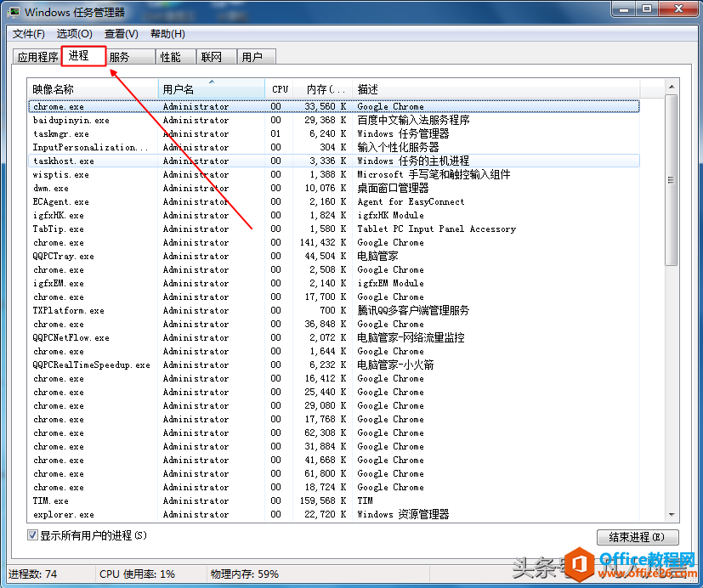
Task: Select the QQPCTray.exe process
Action: pos(333,256)
